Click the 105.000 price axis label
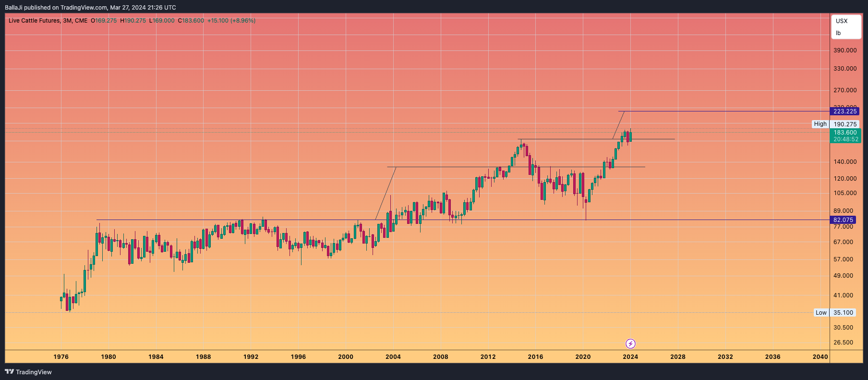This screenshot has height=380, width=868. pyautogui.click(x=845, y=193)
